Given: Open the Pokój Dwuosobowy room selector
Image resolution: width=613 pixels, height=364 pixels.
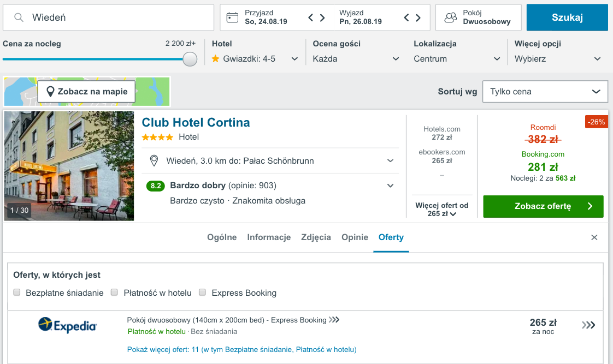Looking at the screenshot, I should [479, 17].
